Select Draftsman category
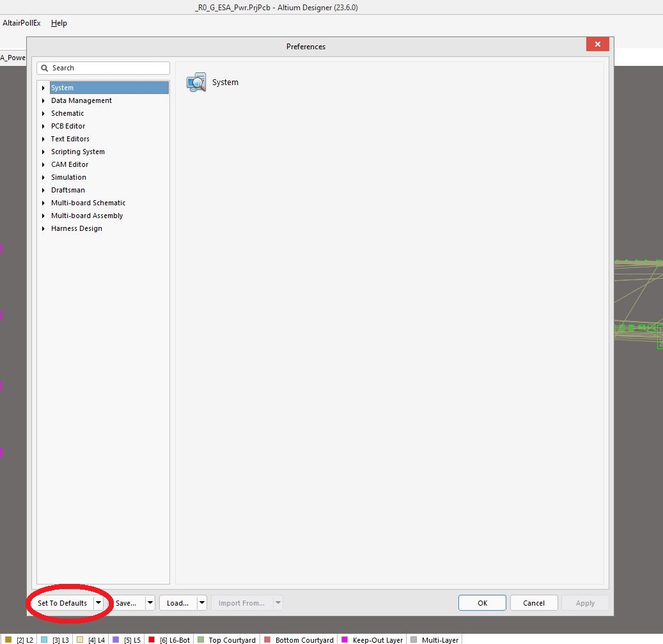663x644 pixels. click(68, 190)
